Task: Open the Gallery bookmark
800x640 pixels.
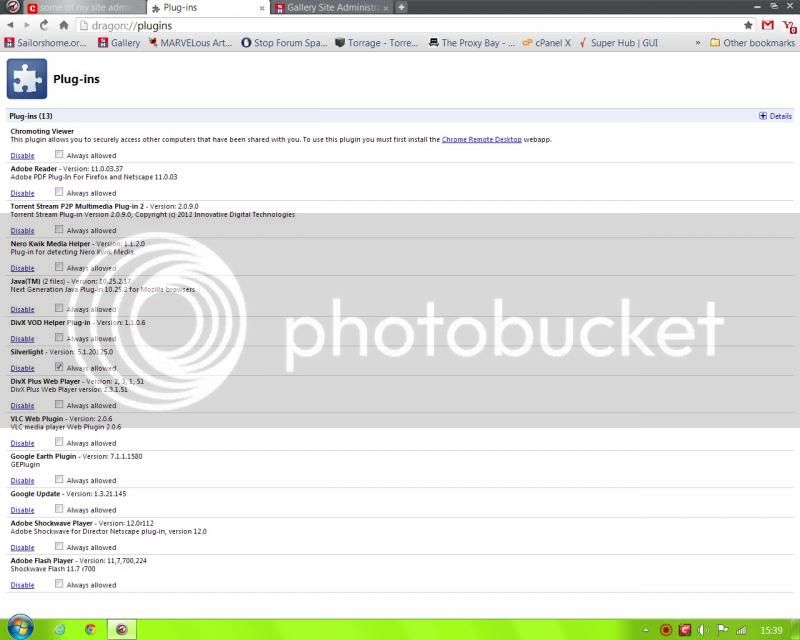Action: point(119,43)
